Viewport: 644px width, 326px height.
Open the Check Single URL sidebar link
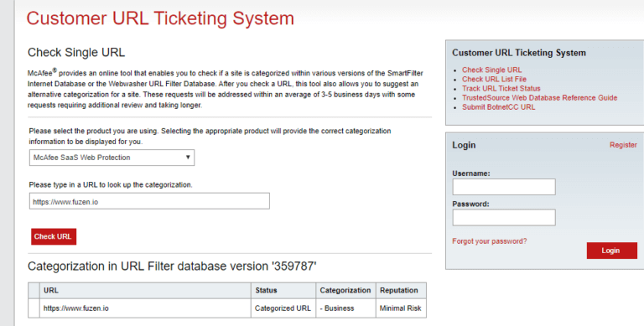[491, 70]
